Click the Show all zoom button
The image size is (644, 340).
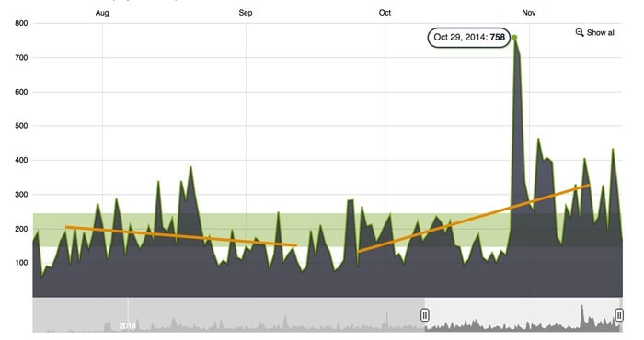click(x=595, y=32)
